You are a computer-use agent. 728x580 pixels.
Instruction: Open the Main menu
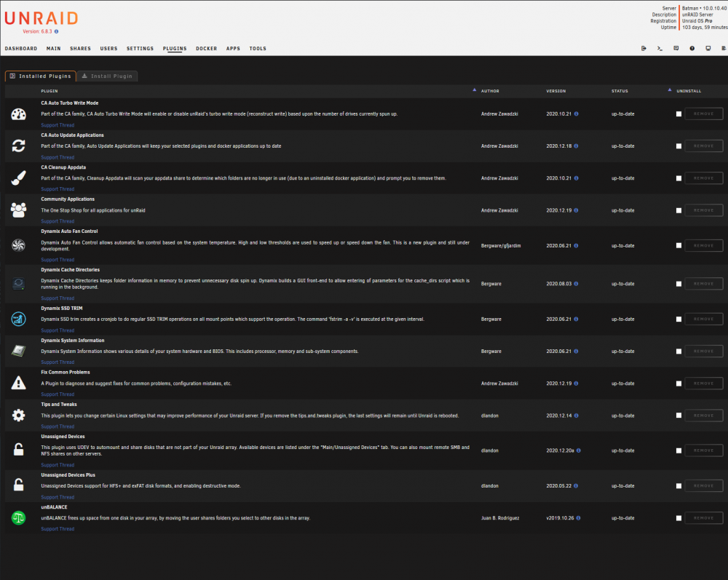click(53, 49)
